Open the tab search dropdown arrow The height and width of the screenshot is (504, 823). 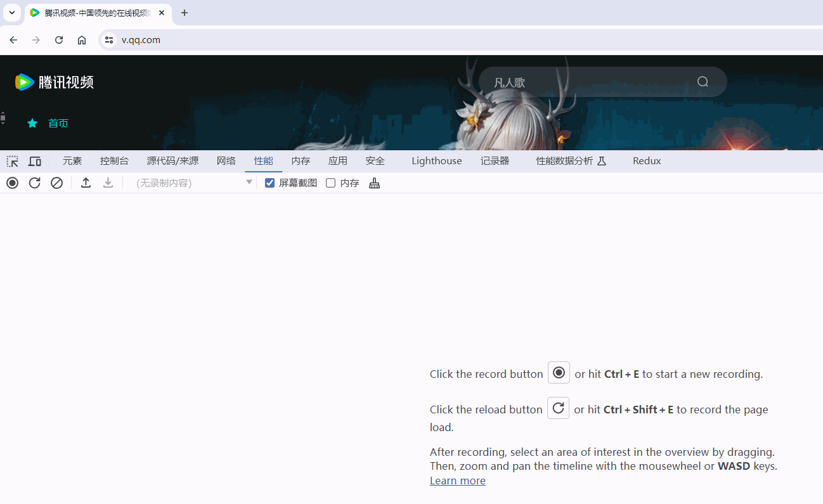pos(12,13)
